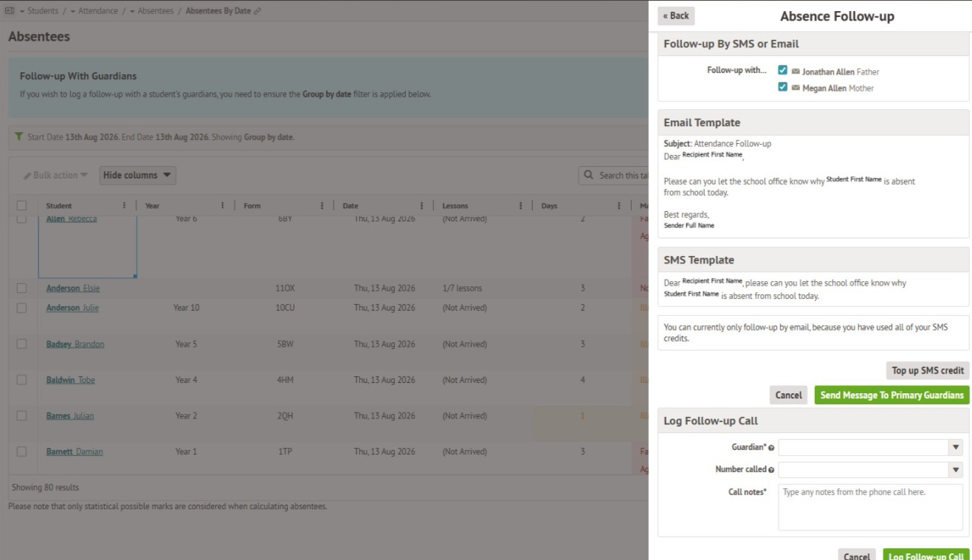
Task: Cancel the Log Follow-up Call form
Action: [x=857, y=556]
